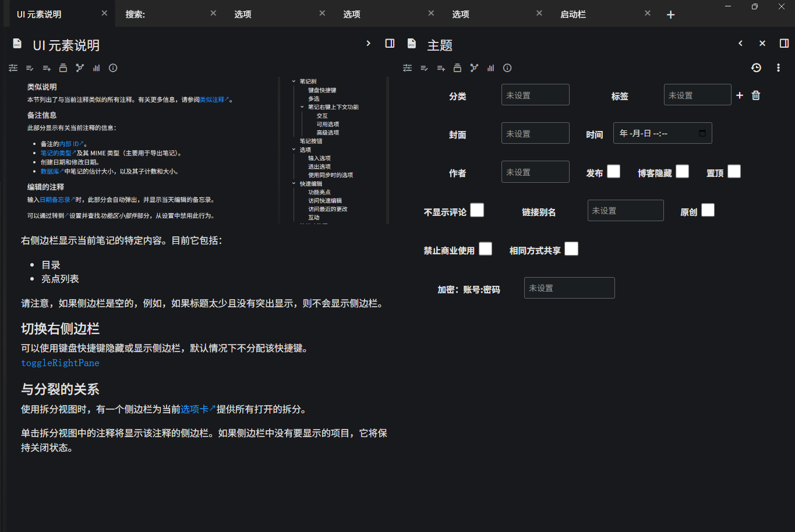This screenshot has height=532, width=795.
Task: Switch to the 启动栏 tab
Action: pos(573,14)
